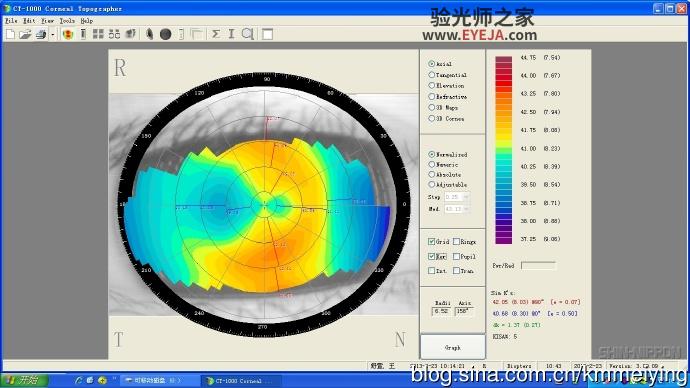This screenshot has height=388, width=690.
Task: Open the View menu
Action: coord(47,21)
